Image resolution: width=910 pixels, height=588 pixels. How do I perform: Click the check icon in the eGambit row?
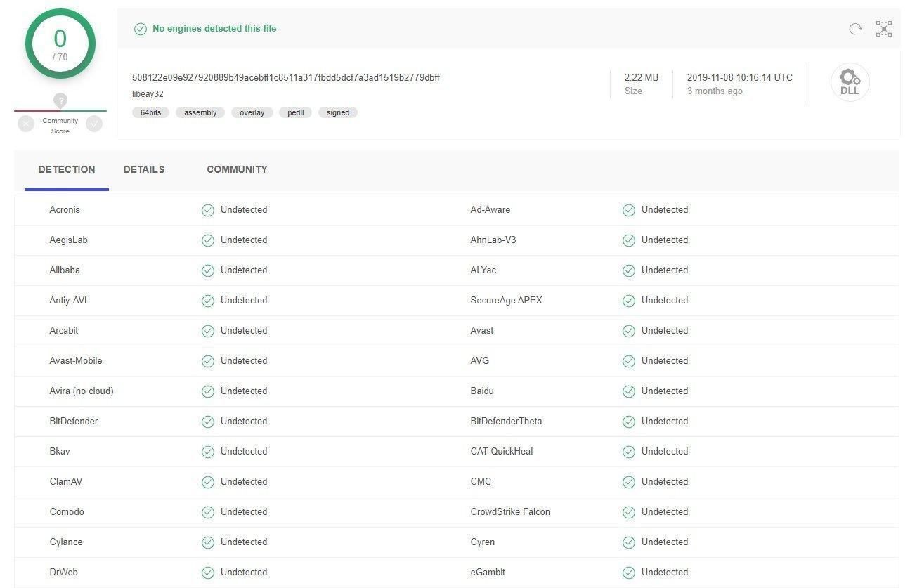point(629,573)
